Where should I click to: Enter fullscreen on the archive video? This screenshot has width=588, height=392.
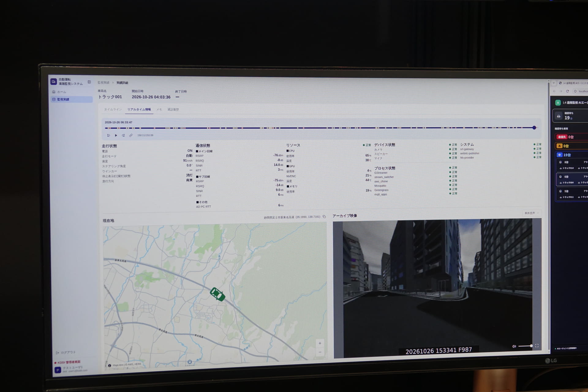(x=537, y=346)
